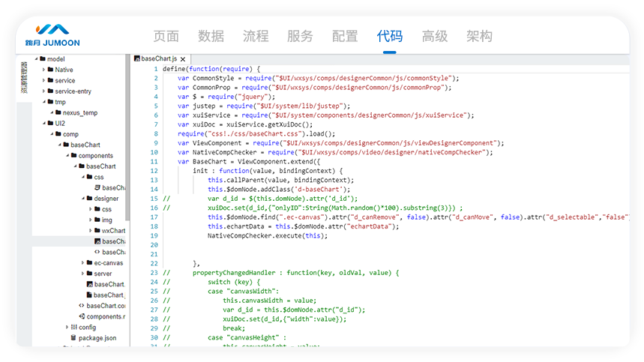Collapse the designer folder arrow
This screenshot has height=362, width=644.
click(83, 198)
